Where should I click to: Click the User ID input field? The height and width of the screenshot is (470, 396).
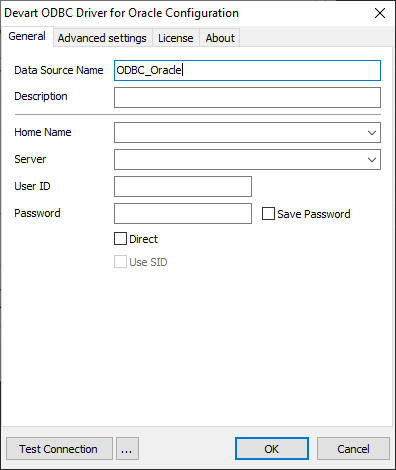click(183, 186)
